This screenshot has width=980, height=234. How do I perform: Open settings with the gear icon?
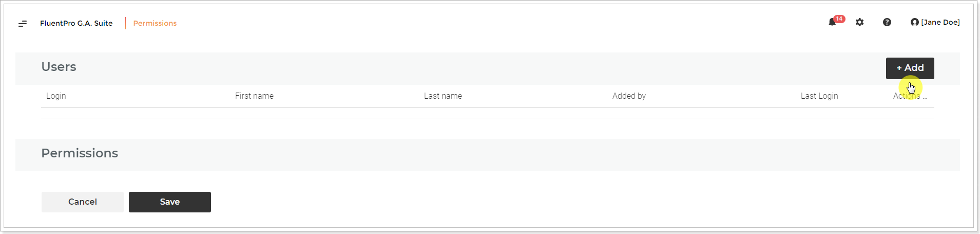point(860,22)
